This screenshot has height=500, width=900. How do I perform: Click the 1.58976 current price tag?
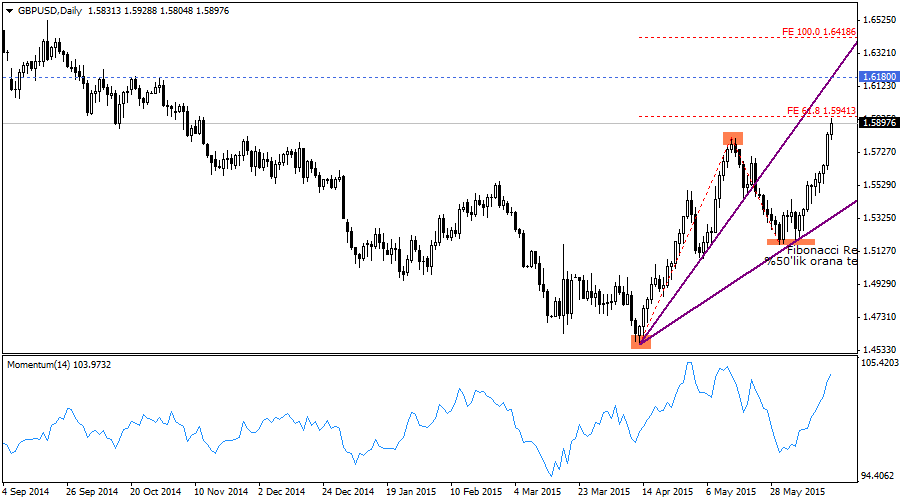click(878, 124)
